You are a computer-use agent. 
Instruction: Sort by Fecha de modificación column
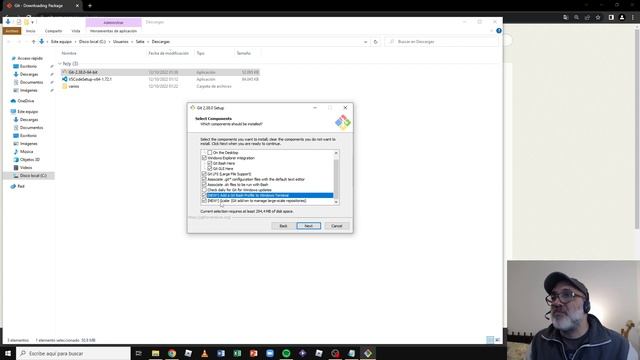[x=169, y=53]
